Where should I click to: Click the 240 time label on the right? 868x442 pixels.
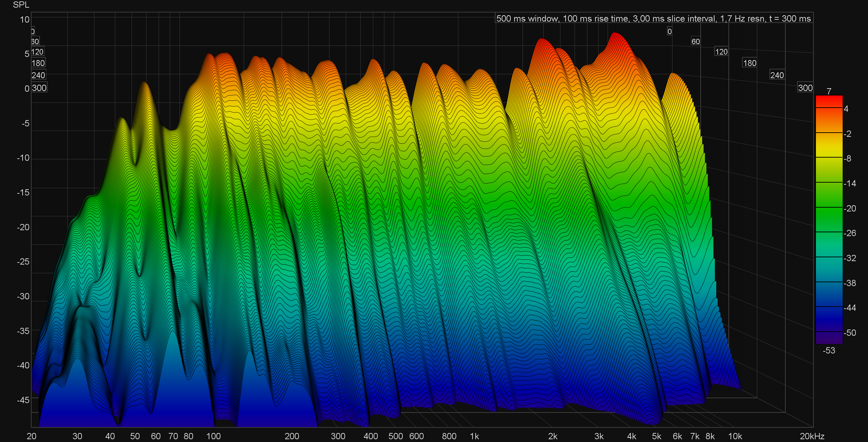click(777, 75)
